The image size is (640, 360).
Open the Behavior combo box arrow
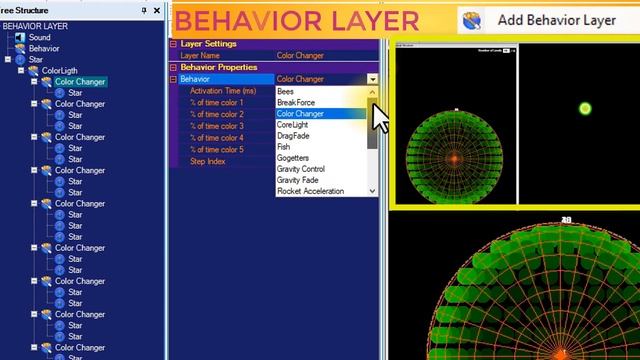pyautogui.click(x=372, y=79)
